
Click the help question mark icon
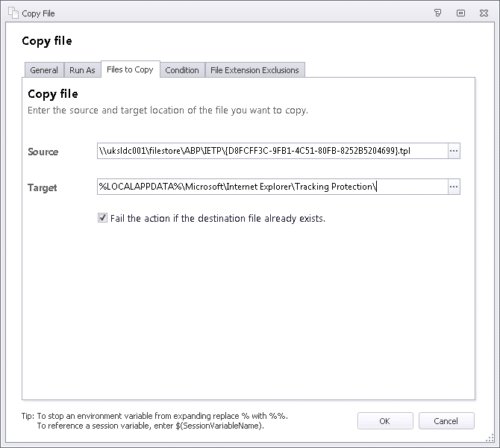point(438,13)
